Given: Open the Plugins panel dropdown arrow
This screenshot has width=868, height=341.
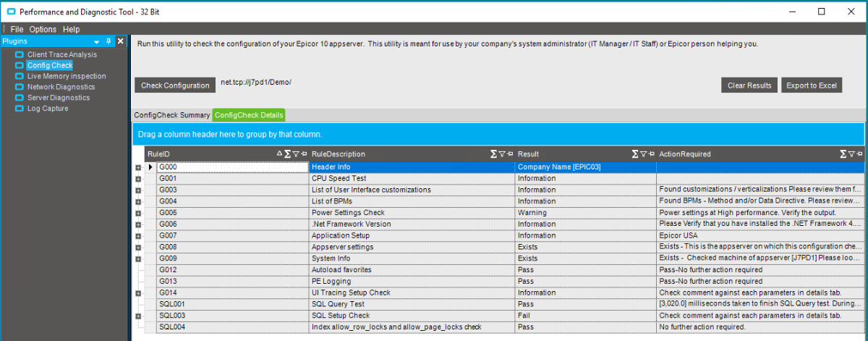Looking at the screenshot, I should pyautogui.click(x=97, y=41).
